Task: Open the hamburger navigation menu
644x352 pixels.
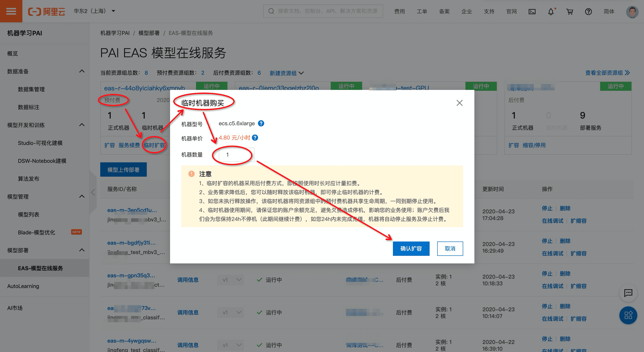Action: [11, 11]
